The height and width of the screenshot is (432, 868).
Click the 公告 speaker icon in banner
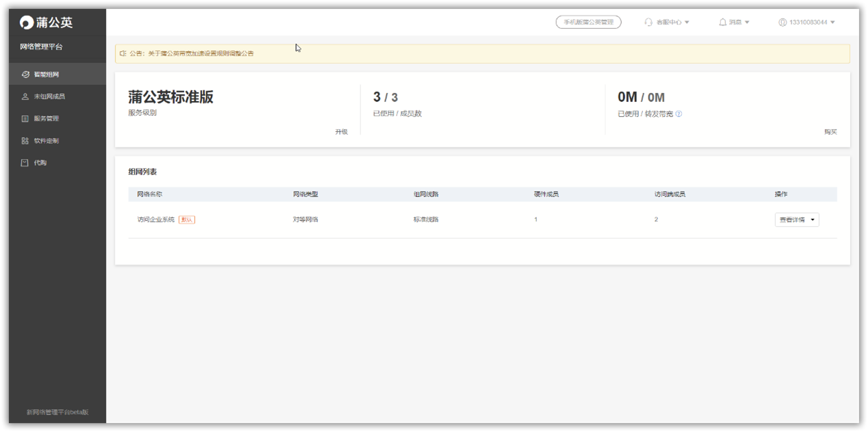point(123,53)
